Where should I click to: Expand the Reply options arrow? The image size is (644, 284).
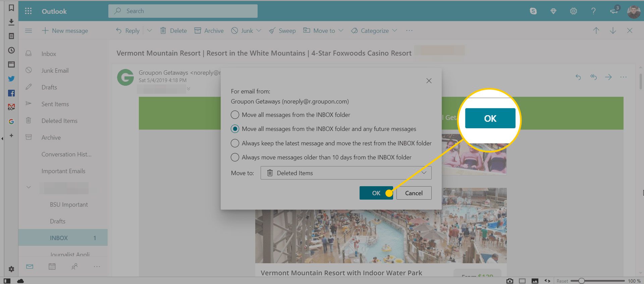tap(150, 30)
